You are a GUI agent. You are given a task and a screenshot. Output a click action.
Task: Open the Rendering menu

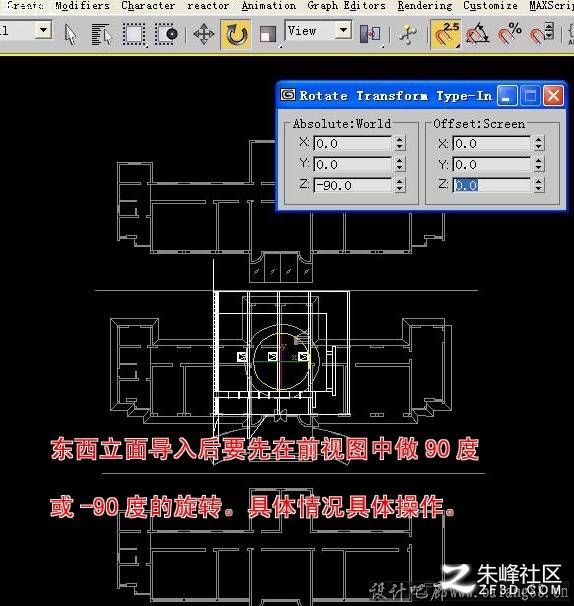(x=425, y=6)
